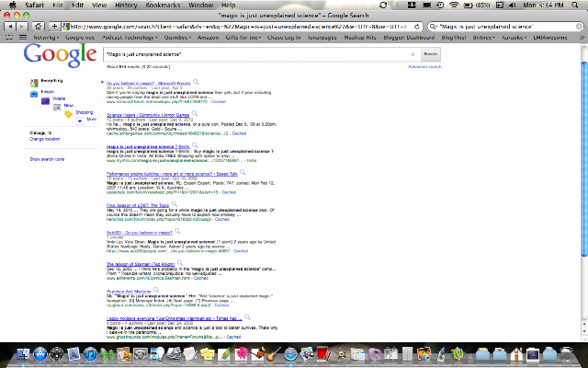
Task: Open Stickies from the Dock
Action: tap(208, 354)
